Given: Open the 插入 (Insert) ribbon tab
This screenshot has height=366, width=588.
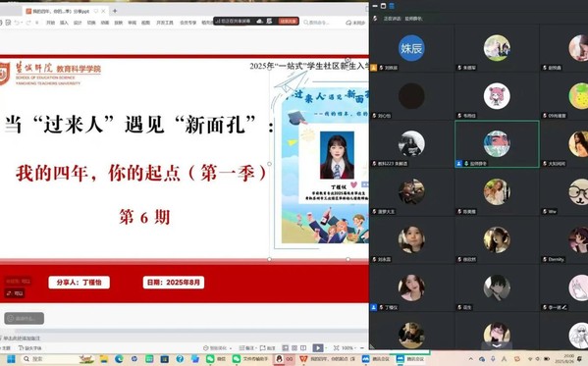Looking at the screenshot, I should [64, 23].
